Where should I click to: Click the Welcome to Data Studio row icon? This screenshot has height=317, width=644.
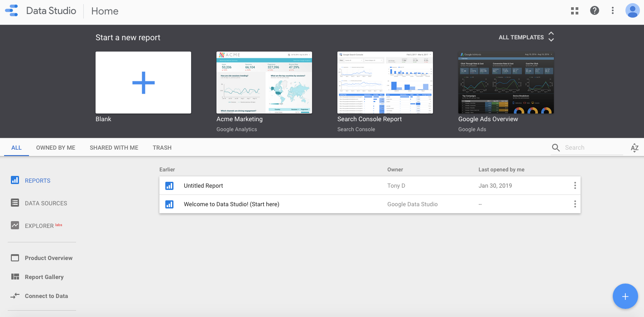pyautogui.click(x=169, y=204)
